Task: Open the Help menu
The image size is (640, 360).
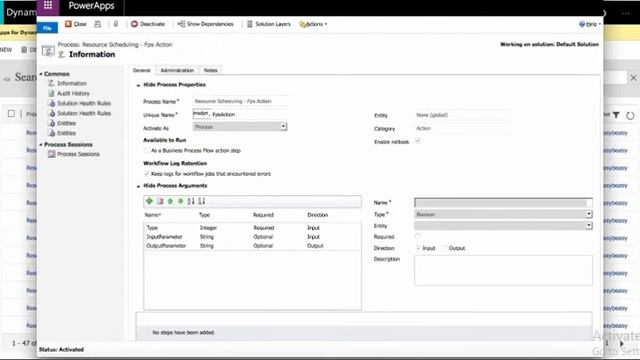Action: (x=590, y=24)
